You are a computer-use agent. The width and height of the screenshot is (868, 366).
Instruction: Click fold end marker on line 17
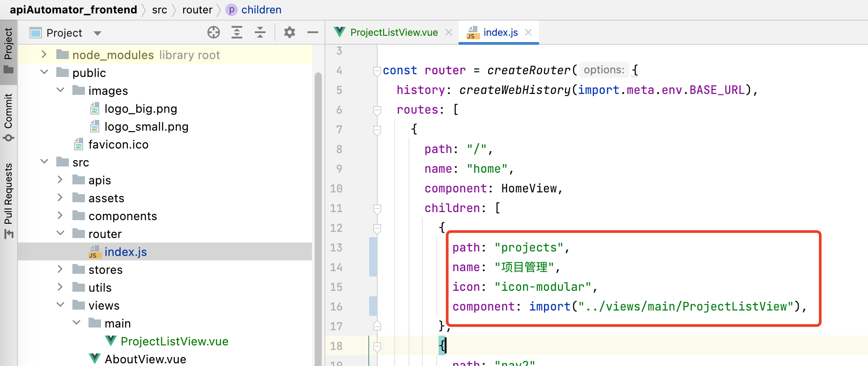(377, 326)
